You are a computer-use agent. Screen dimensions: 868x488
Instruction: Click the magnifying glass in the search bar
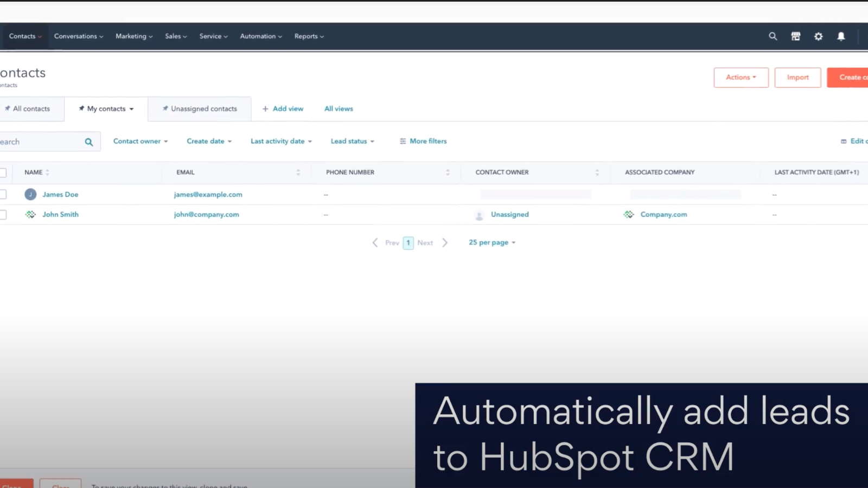tap(88, 142)
